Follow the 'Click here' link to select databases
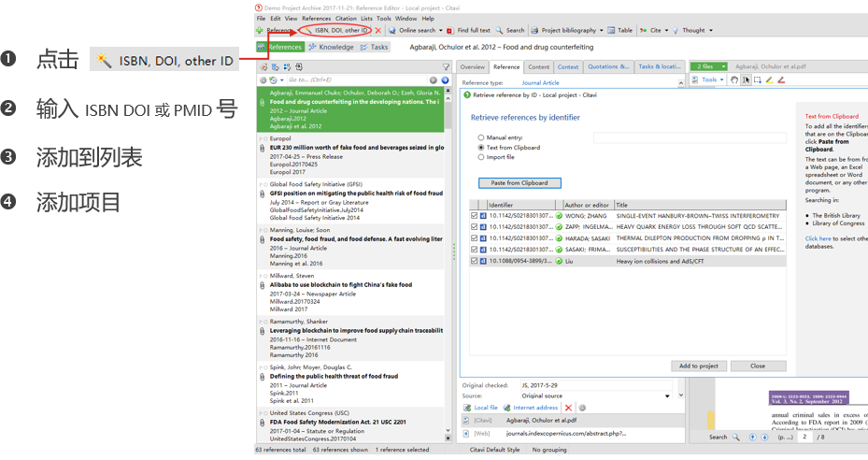 pyautogui.click(x=818, y=238)
